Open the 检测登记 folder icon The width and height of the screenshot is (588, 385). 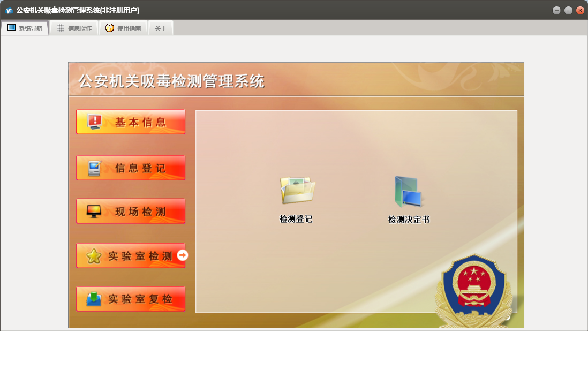[x=297, y=191]
